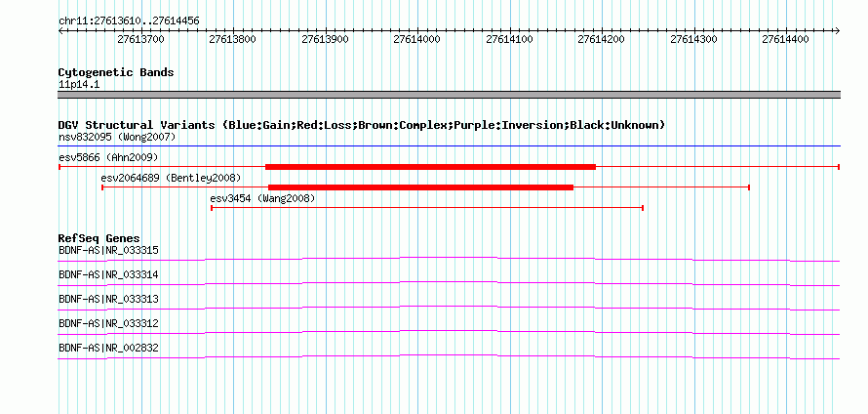Select ruler tick label 27614000
This screenshot has width=868, height=414.
click(417, 39)
